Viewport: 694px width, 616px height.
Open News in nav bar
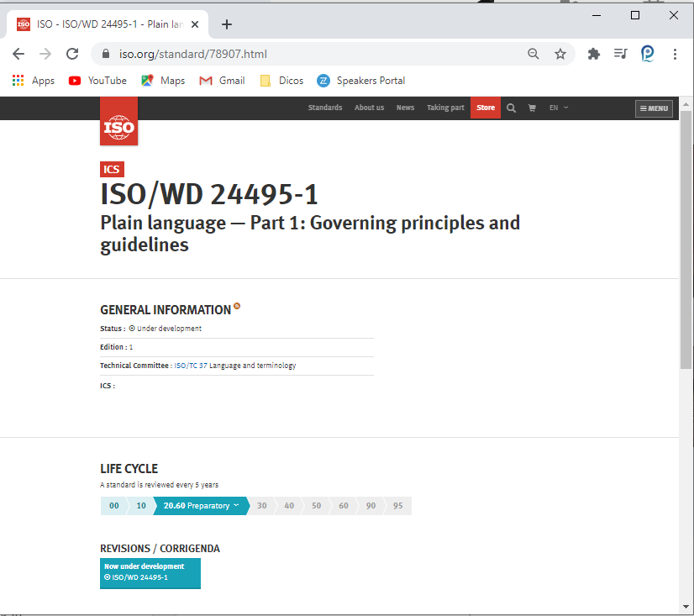pos(405,108)
